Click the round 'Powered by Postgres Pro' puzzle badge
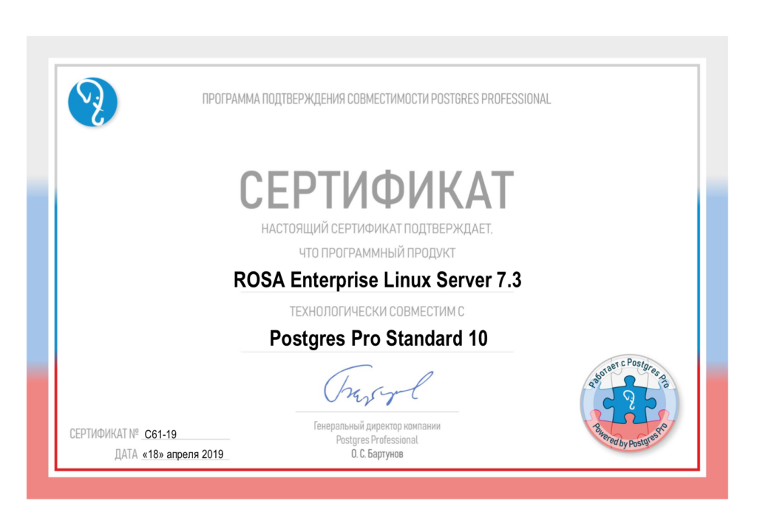The image size is (757, 532). [630, 403]
